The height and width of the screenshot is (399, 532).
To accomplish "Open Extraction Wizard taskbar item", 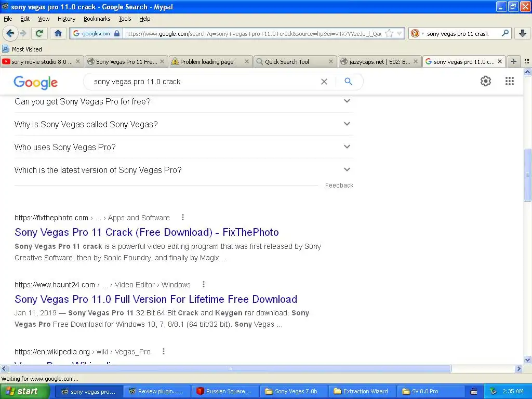I will [x=362, y=391].
